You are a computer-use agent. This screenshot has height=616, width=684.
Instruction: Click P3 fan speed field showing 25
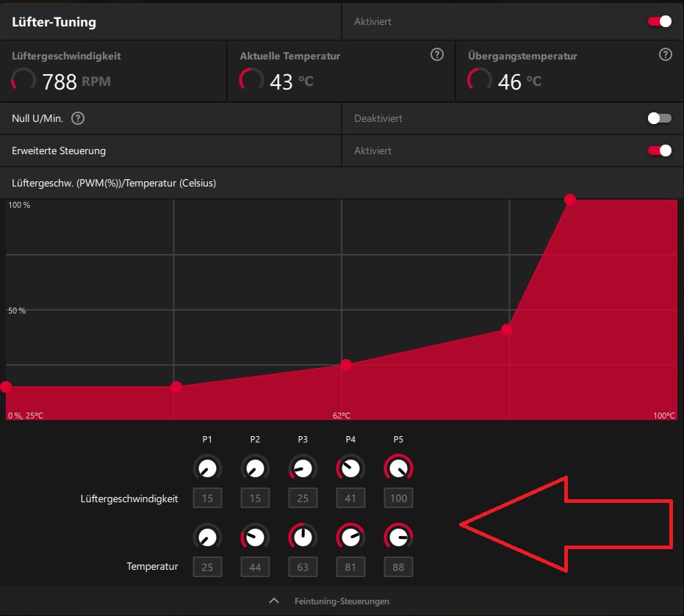pyautogui.click(x=303, y=498)
